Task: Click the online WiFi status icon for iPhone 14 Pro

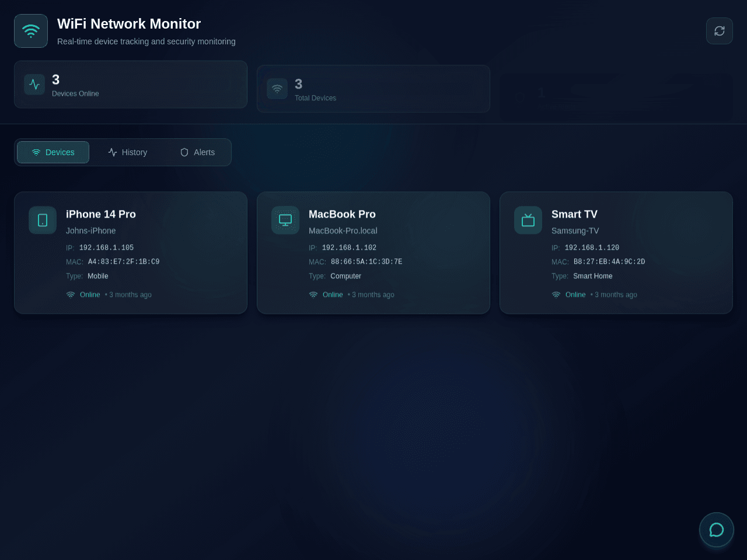Action: 71,295
